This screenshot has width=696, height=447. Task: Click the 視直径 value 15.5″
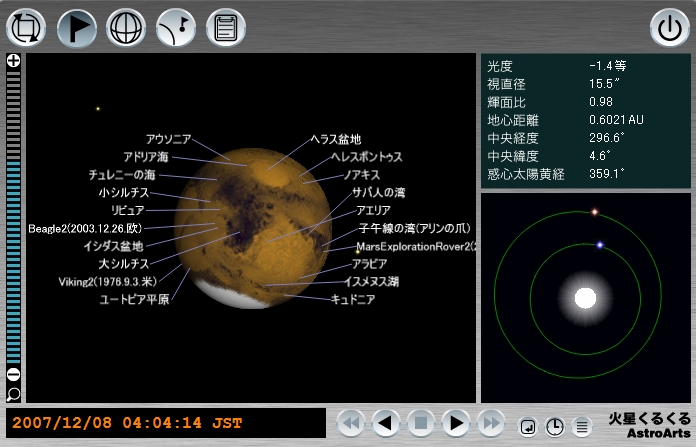click(x=604, y=84)
